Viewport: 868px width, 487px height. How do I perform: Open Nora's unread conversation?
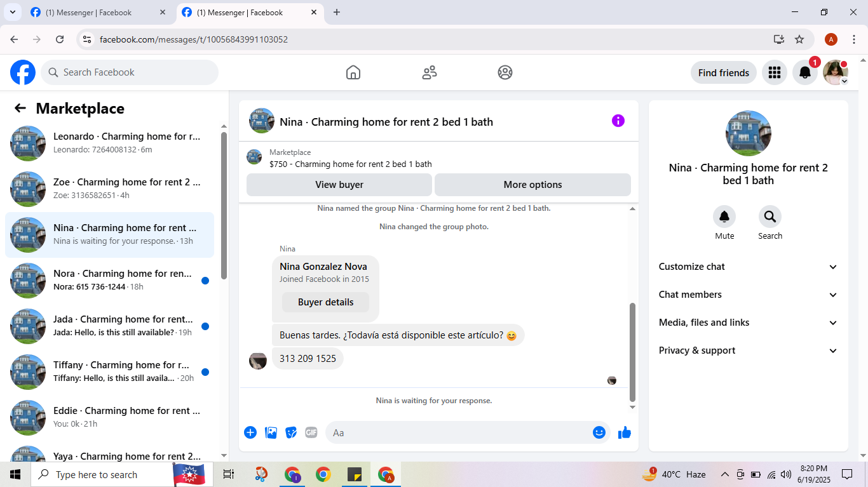pyautogui.click(x=109, y=281)
